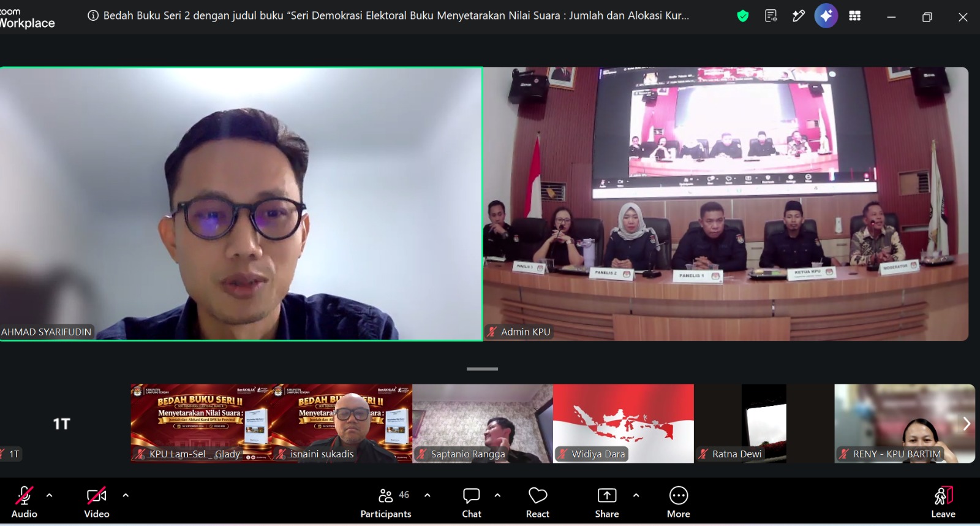The width and height of the screenshot is (980, 526).
Task: Open the More options menu
Action: pos(679,502)
